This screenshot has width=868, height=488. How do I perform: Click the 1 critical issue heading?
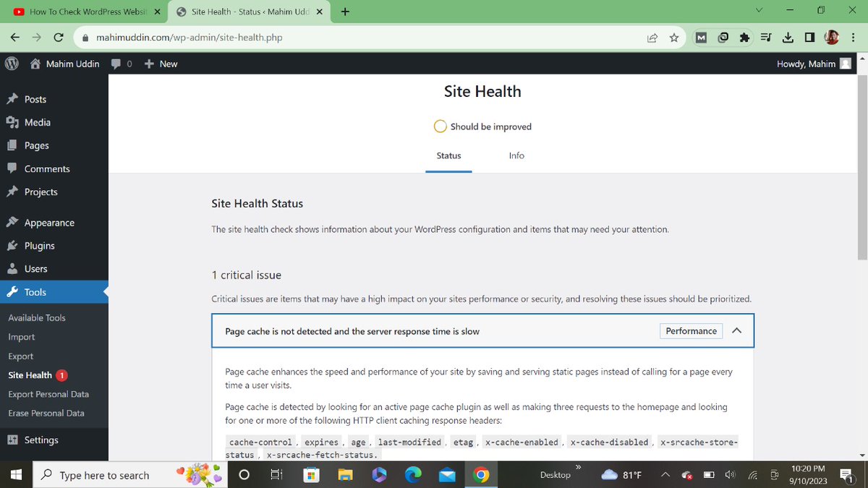[x=246, y=275]
